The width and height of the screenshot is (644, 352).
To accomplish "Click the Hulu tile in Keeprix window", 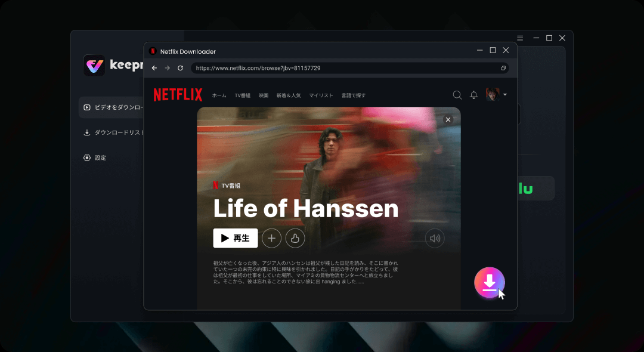I will click(535, 189).
